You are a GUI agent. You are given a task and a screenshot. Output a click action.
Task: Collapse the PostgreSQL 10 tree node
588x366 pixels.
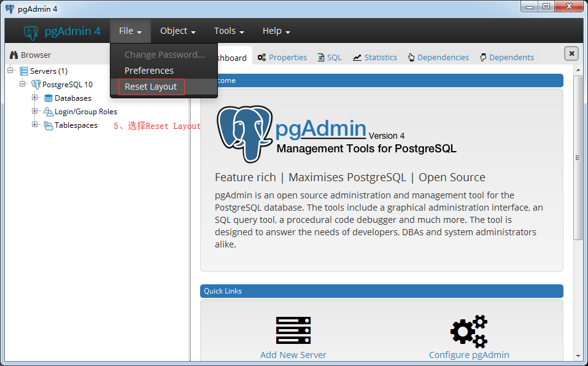23,84
